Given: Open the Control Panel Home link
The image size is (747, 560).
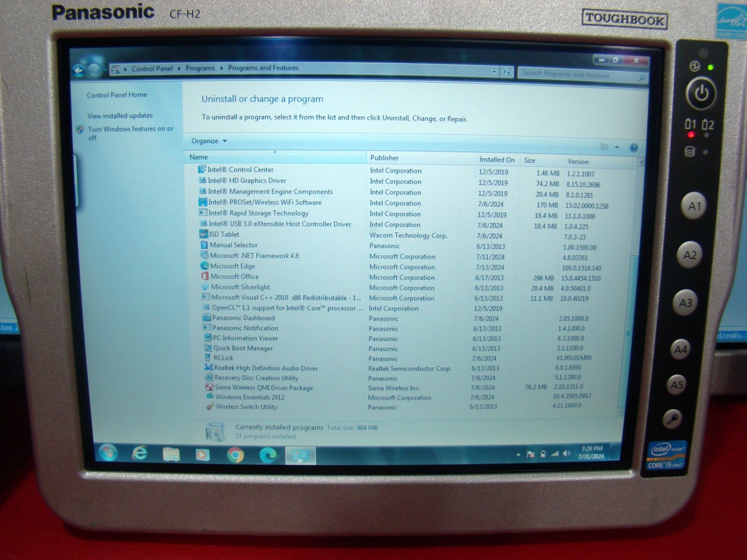Looking at the screenshot, I should tap(117, 95).
